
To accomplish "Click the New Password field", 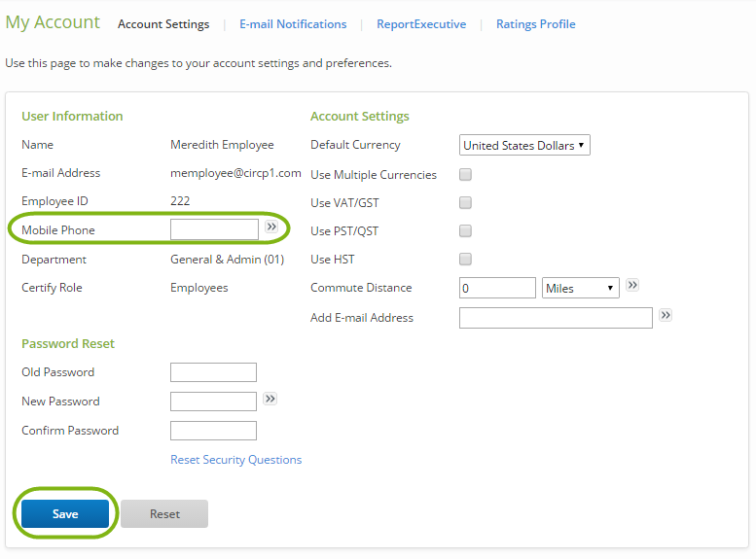I will [213, 402].
